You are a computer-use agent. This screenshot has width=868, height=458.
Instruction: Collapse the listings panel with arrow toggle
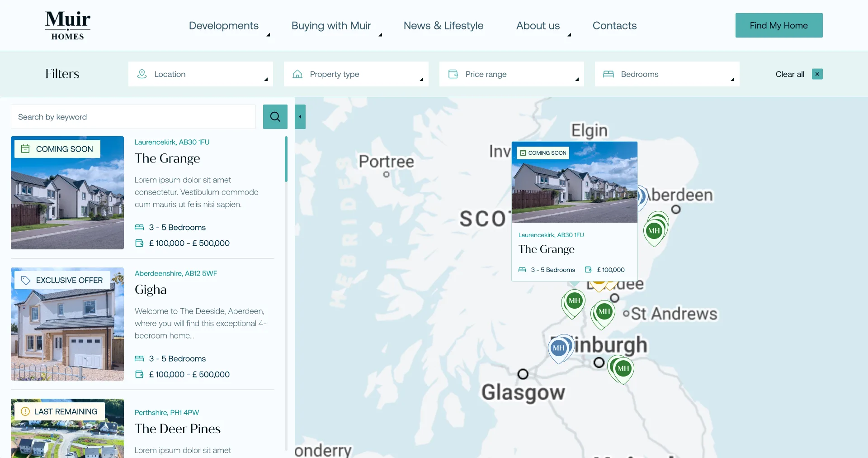point(300,117)
